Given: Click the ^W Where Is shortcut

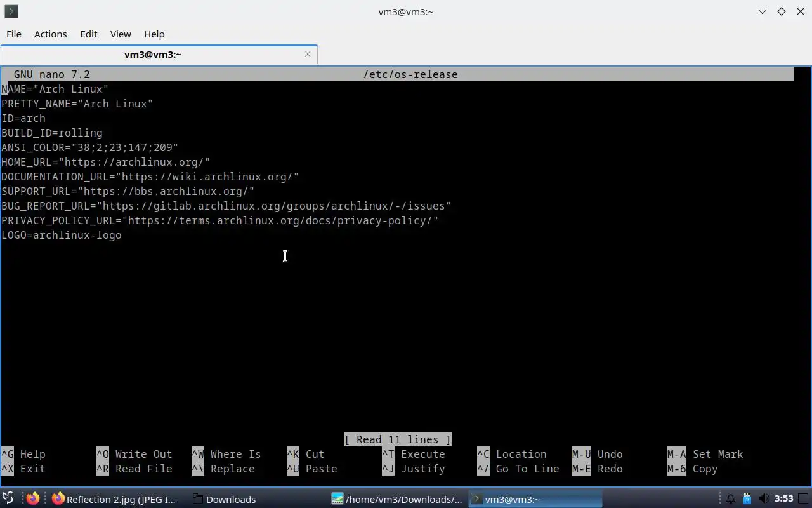Looking at the screenshot, I should point(226,454).
